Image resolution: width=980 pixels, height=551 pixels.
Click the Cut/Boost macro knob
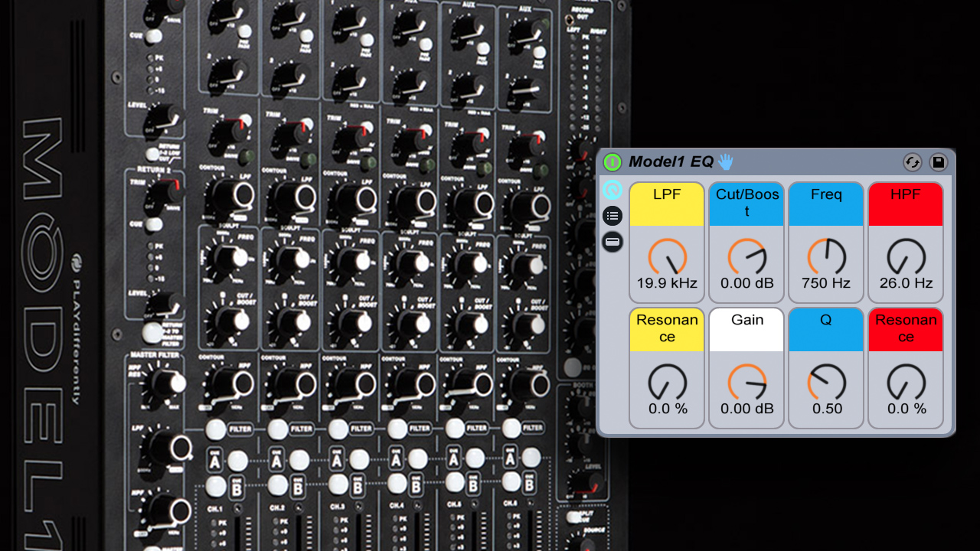pos(747,256)
